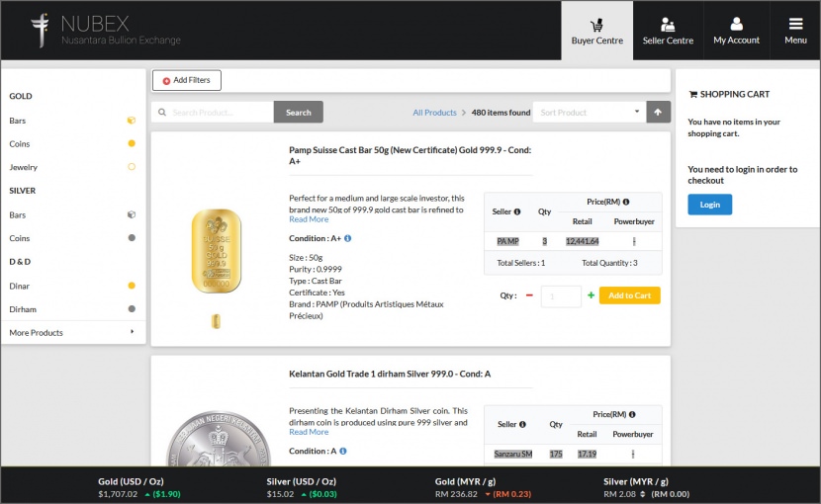Select the Sanzaru SM seller row

[573, 454]
